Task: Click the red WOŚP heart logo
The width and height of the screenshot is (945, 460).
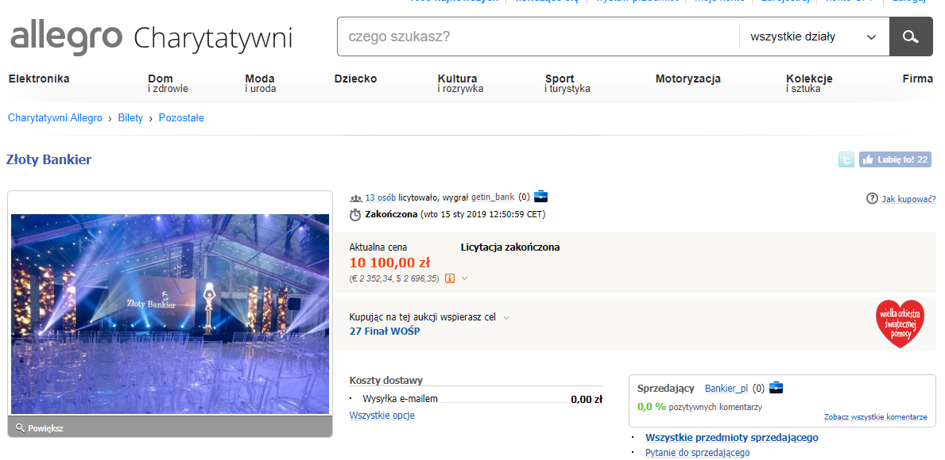Action: [900, 323]
